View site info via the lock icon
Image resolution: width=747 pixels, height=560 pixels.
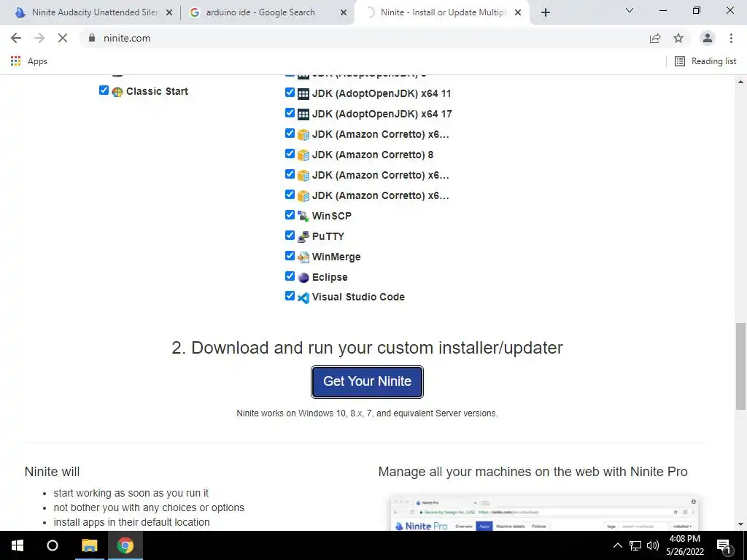(x=92, y=38)
